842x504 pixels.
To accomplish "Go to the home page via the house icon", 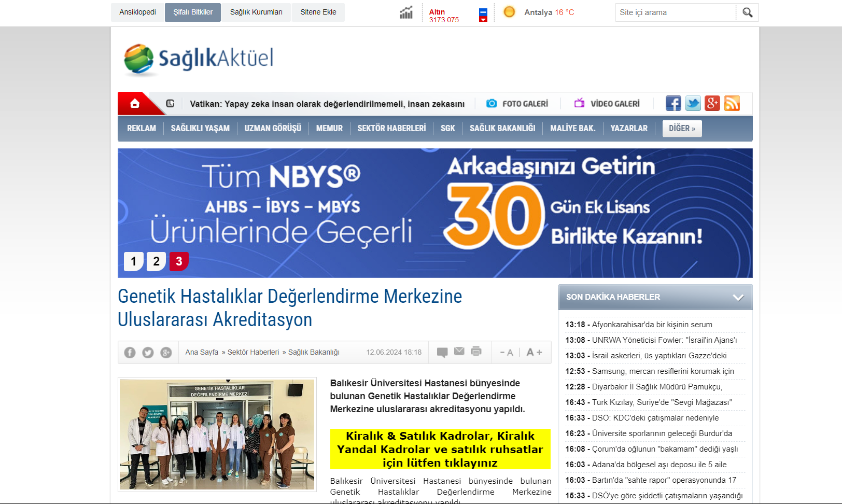I will [135, 103].
